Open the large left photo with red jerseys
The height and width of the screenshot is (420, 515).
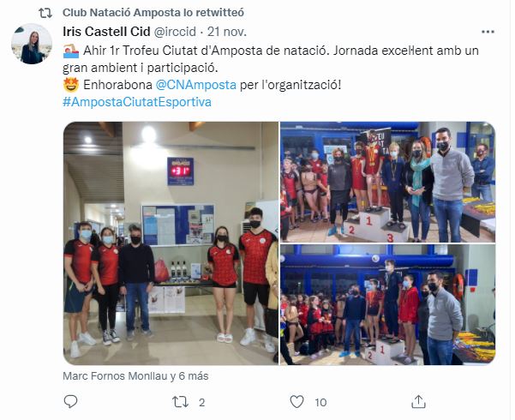point(171,243)
